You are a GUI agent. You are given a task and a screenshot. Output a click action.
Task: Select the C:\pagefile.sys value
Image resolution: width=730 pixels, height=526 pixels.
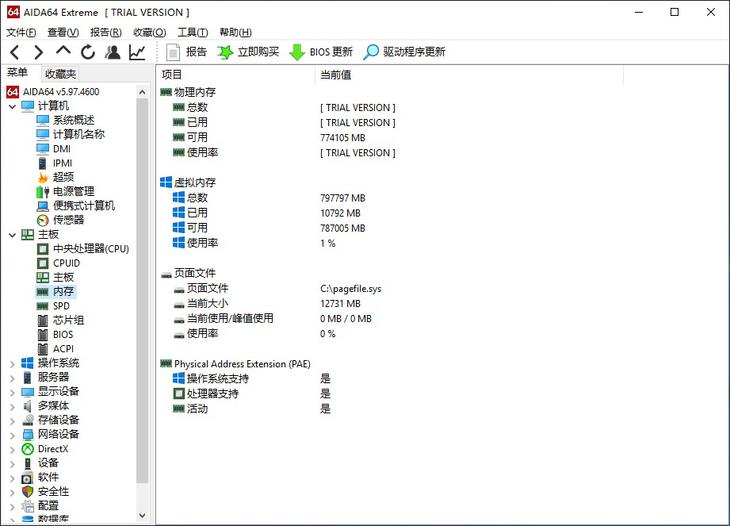[x=351, y=289]
